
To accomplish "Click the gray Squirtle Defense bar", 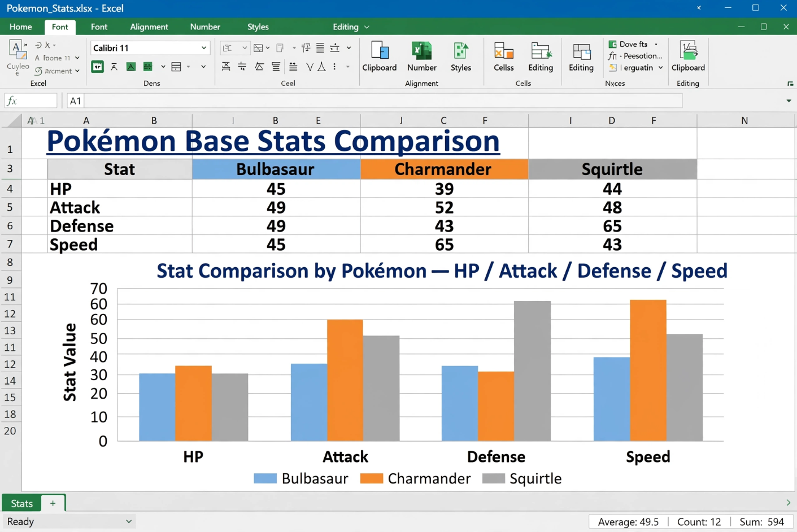I will click(532, 371).
